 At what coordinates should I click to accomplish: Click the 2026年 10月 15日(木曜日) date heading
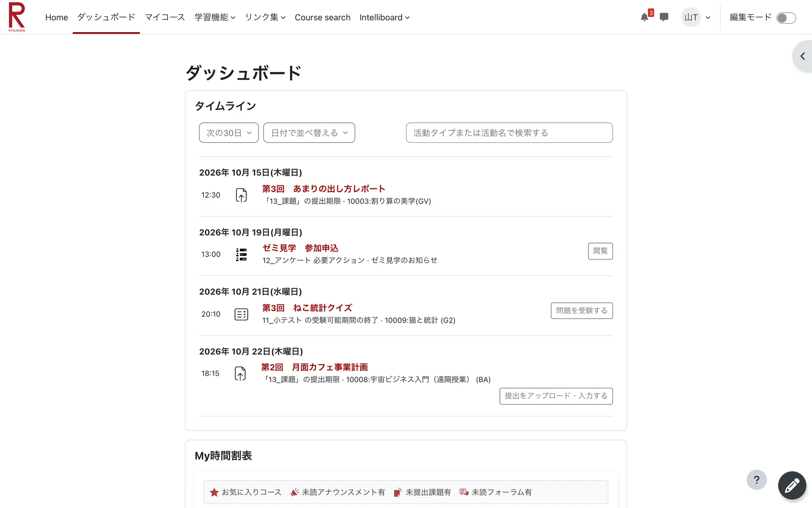pos(250,173)
